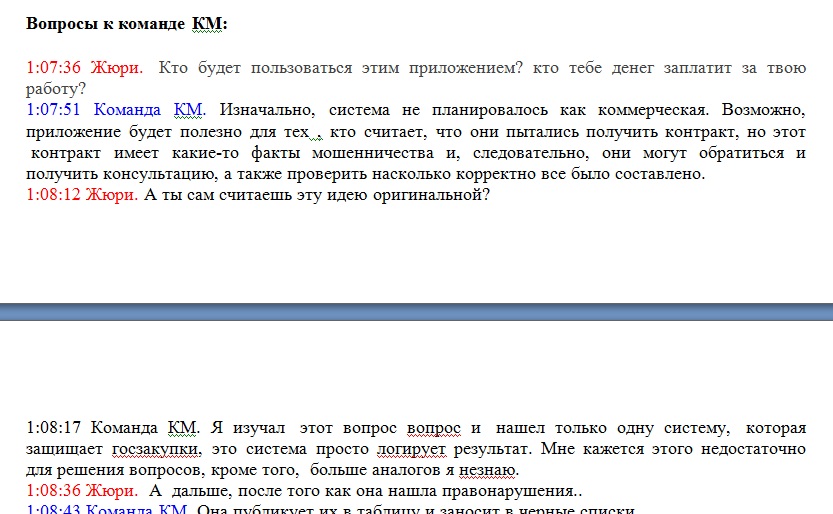Click the misspelled word "незнаю."
Screen dimensions: 833x514
(x=489, y=470)
